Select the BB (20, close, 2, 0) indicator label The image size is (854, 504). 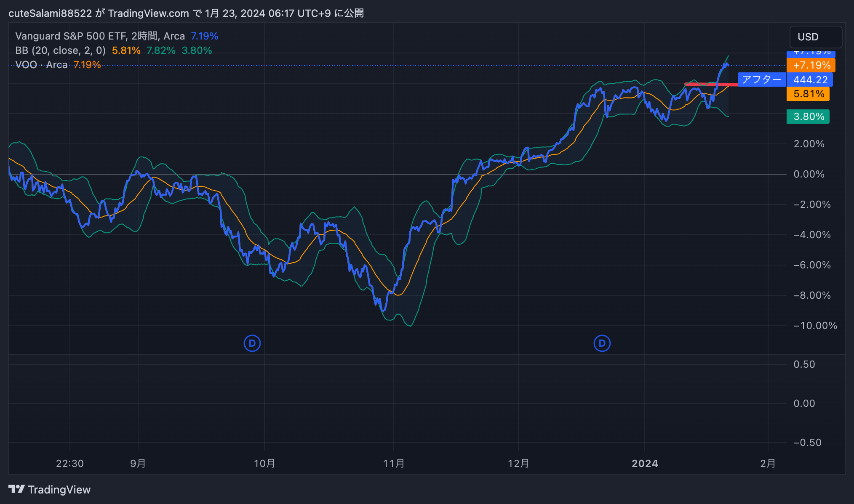(60, 50)
